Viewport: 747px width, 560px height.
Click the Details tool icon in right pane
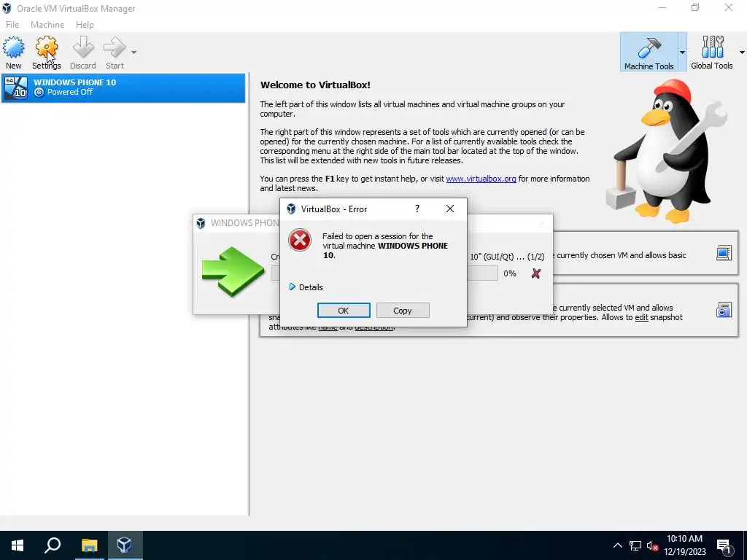tap(724, 253)
